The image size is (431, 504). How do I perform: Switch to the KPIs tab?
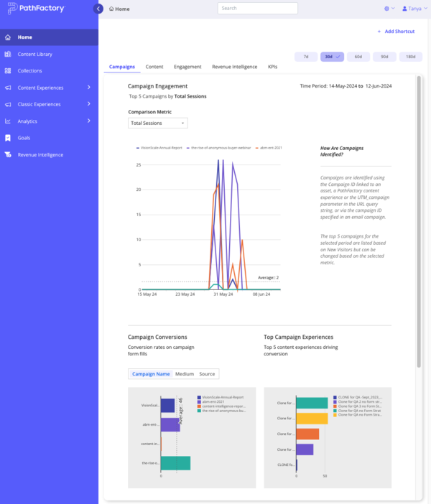(x=272, y=67)
